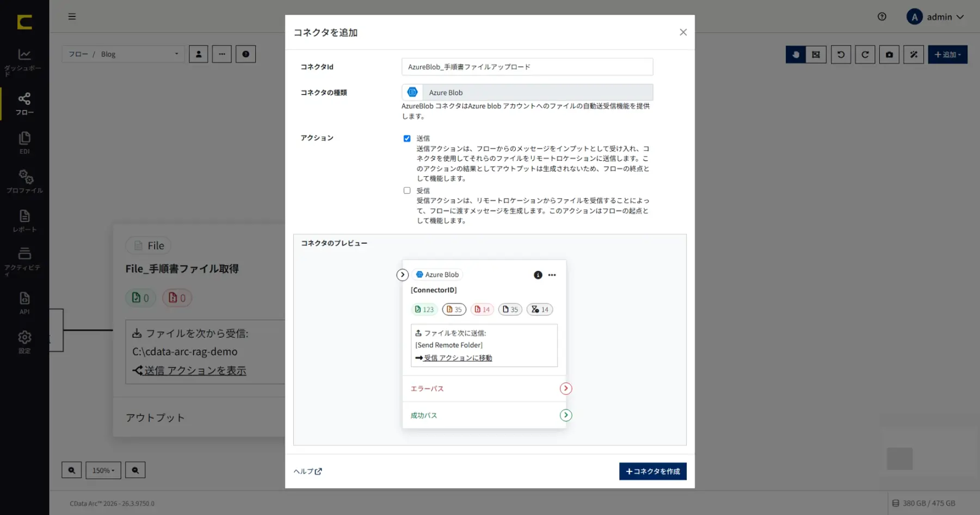The height and width of the screenshot is (515, 980).
Task: Click the magic wand button
Action: pyautogui.click(x=914, y=54)
